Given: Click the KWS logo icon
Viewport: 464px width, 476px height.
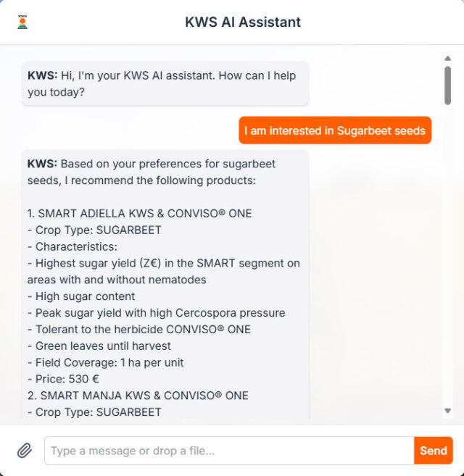Looking at the screenshot, I should click(x=22, y=22).
